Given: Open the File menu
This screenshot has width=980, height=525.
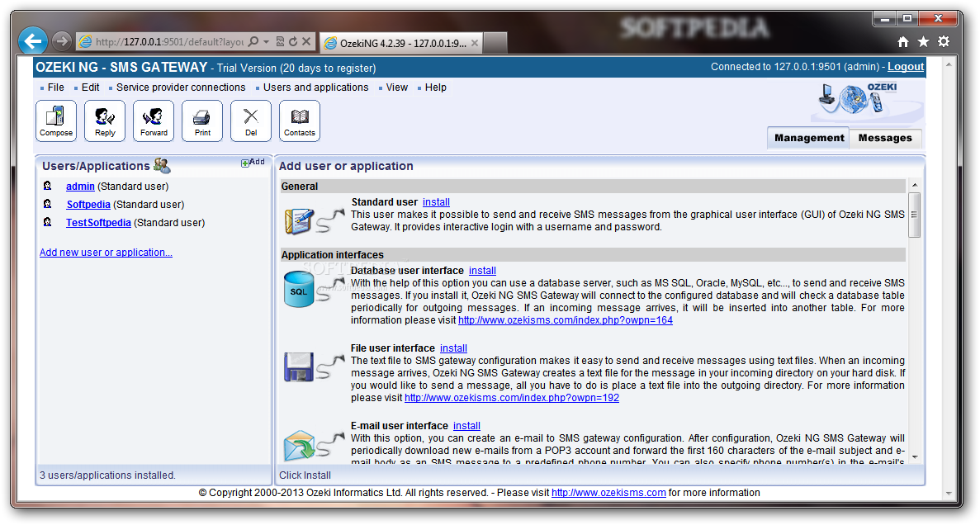Looking at the screenshot, I should [x=55, y=87].
